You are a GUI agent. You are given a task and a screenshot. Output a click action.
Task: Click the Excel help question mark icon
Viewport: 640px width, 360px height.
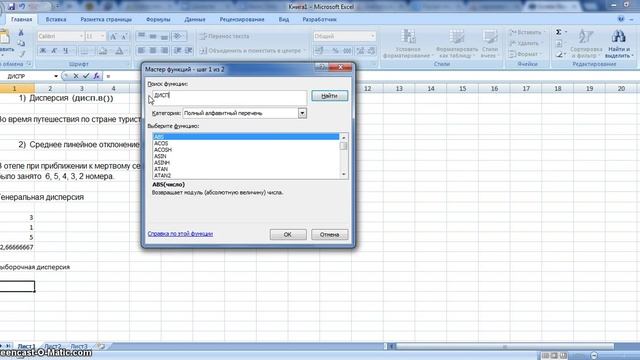tap(621, 19)
